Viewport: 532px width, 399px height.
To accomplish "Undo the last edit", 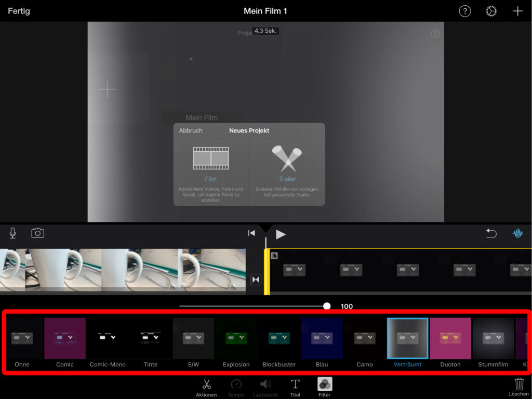I will click(x=491, y=234).
